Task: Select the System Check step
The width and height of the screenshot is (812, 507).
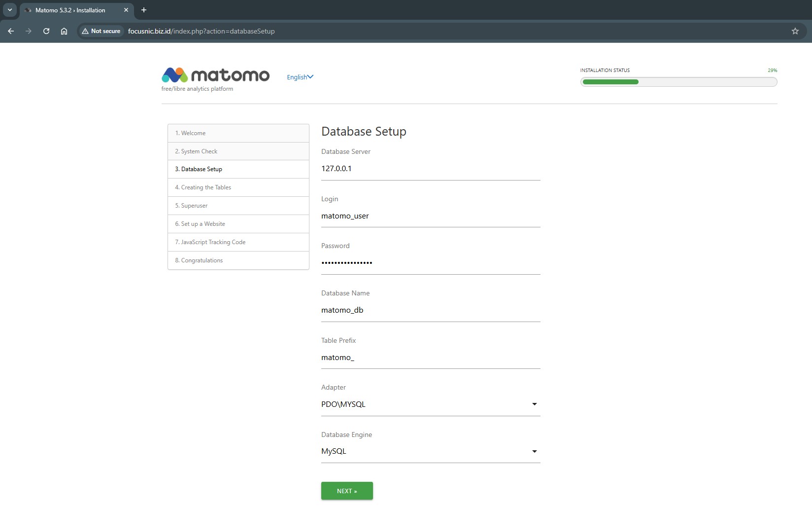Action: [238, 151]
